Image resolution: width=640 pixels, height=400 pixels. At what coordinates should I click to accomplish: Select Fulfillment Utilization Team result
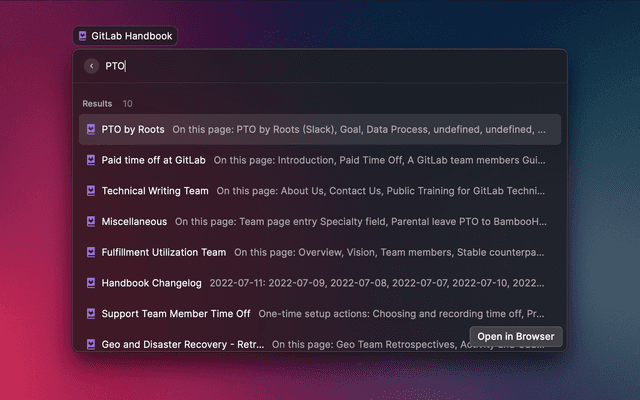164,252
